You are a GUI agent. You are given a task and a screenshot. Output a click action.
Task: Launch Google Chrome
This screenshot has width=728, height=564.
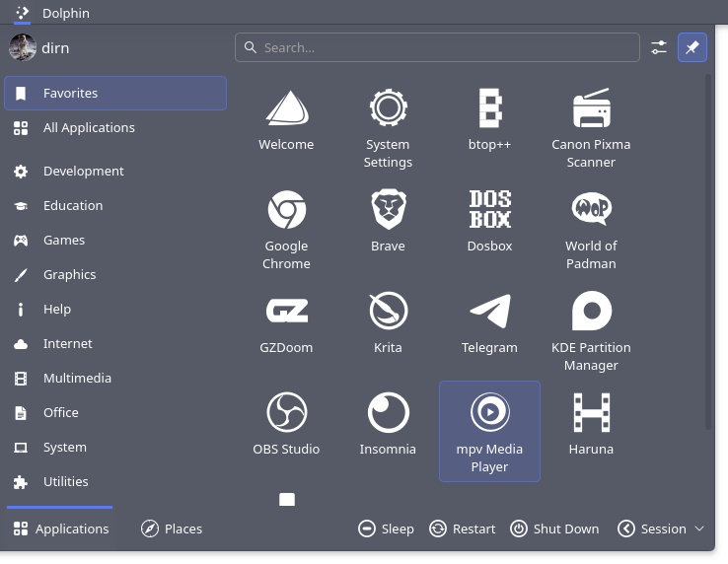pyautogui.click(x=286, y=219)
